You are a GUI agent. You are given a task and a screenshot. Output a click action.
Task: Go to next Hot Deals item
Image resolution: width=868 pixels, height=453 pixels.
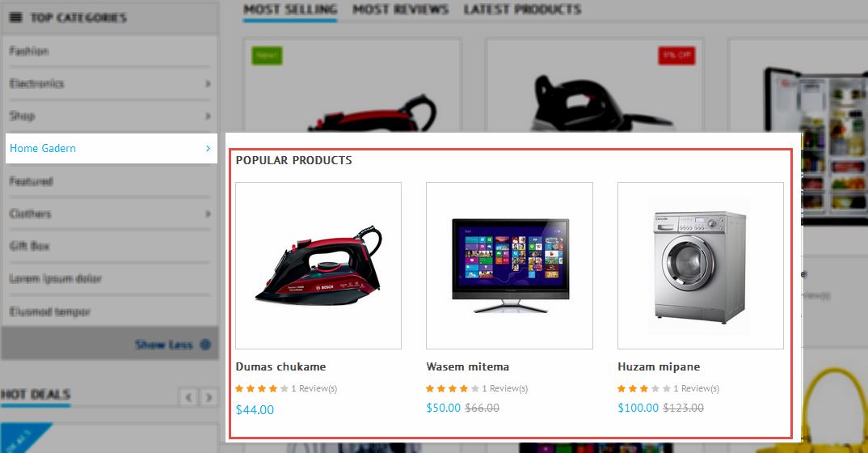pyautogui.click(x=209, y=397)
